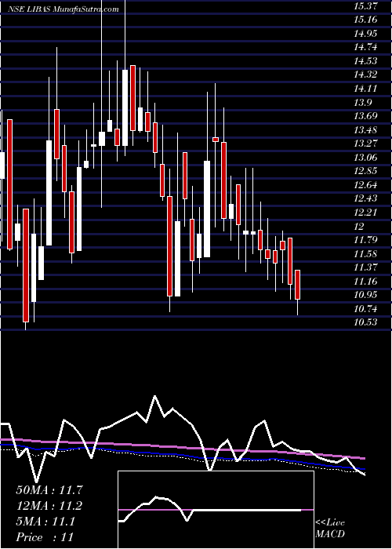Screen dimensions: 392x549
Task: Click the 12.43 price axis label
Action: [x=366, y=198]
